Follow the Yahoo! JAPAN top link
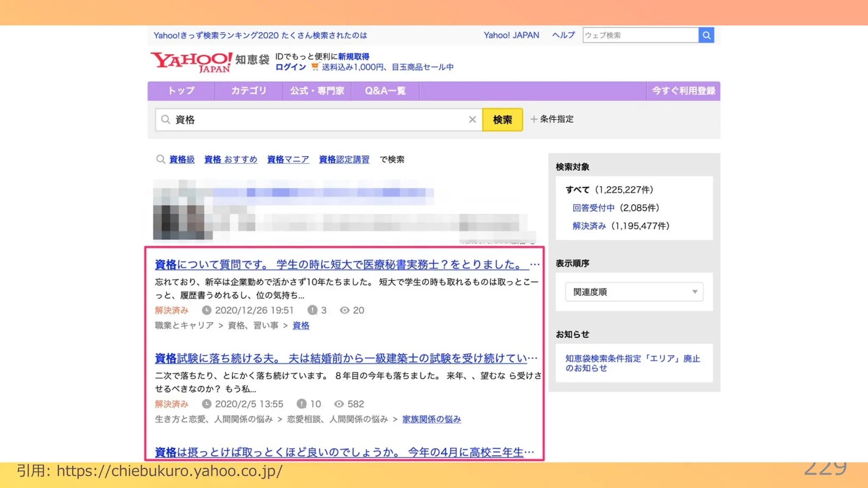Screen dimensions: 868x488 tap(512, 35)
